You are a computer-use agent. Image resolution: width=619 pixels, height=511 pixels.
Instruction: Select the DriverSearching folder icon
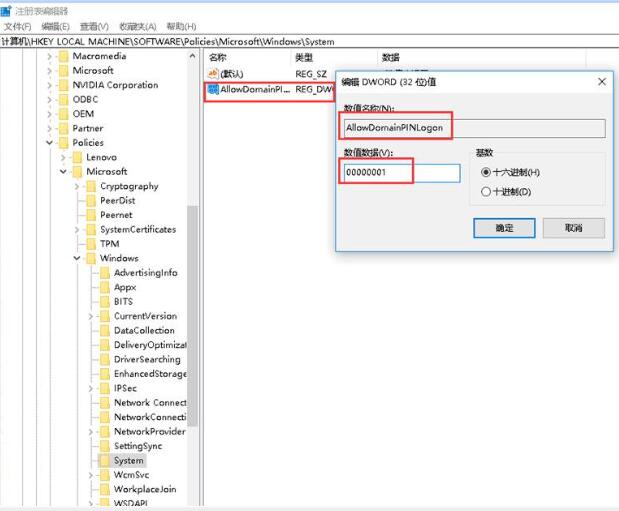point(105,359)
